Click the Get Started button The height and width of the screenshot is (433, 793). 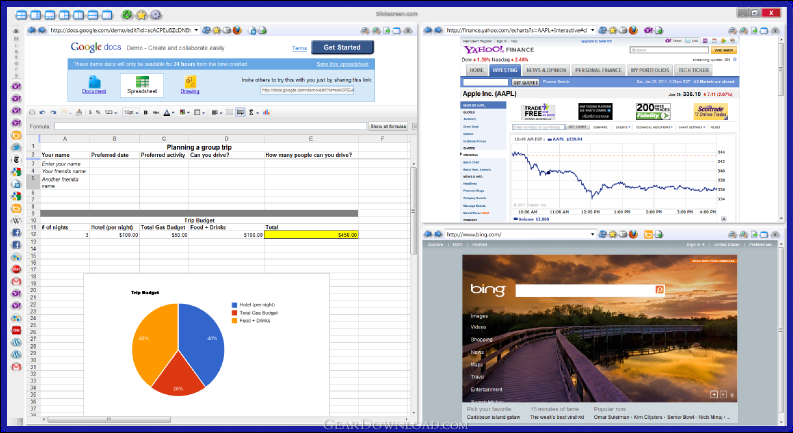pos(342,47)
